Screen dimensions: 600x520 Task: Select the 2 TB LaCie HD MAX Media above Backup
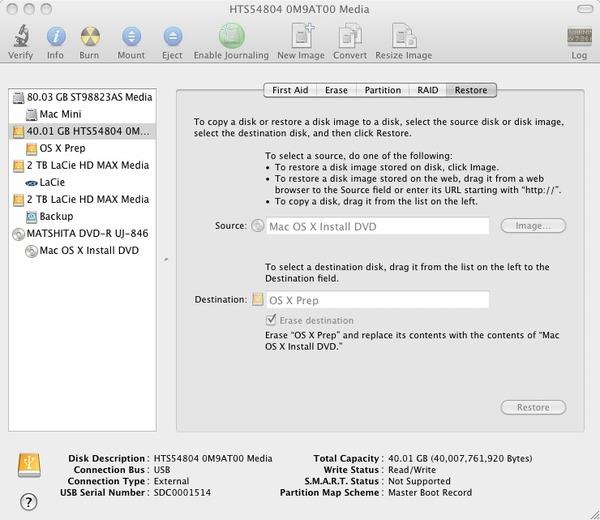point(82,199)
